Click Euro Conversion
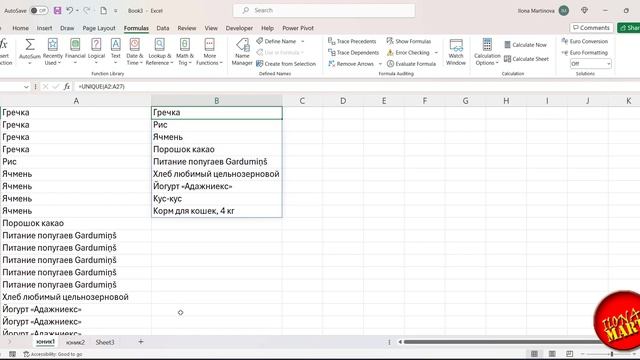640x360 pixels. 585,41
